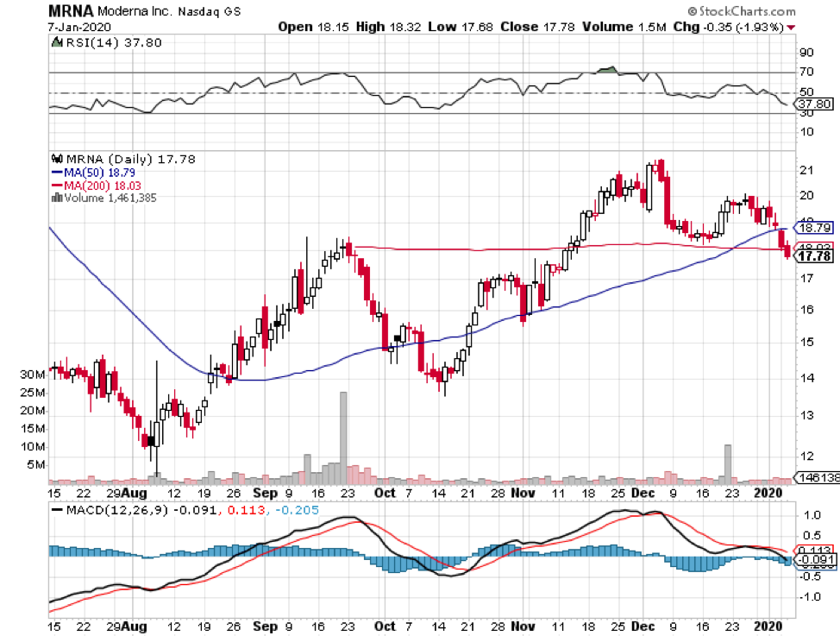Click the green RSI indicator icon
The height and width of the screenshot is (636, 840).
(x=57, y=41)
